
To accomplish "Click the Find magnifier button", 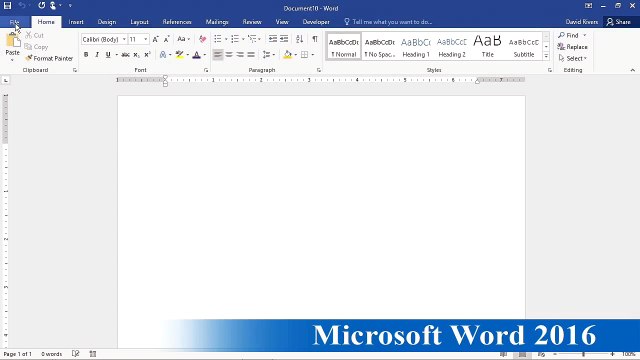I will pos(569,36).
